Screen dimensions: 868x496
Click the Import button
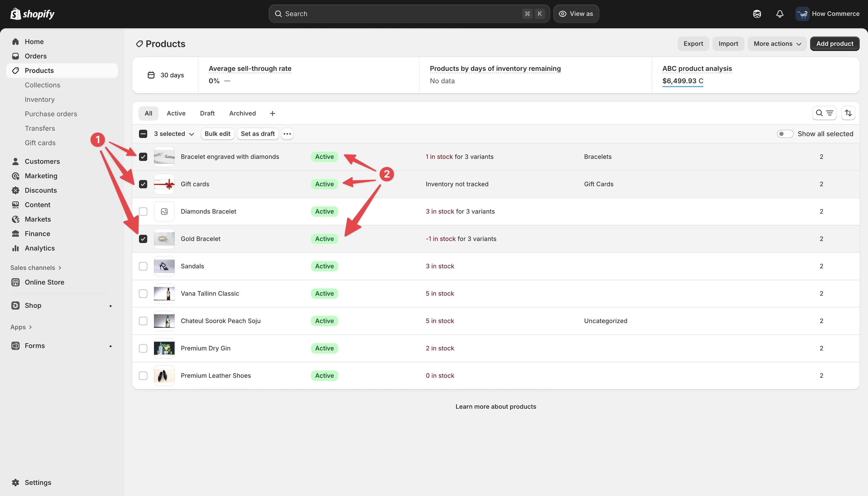pos(728,44)
